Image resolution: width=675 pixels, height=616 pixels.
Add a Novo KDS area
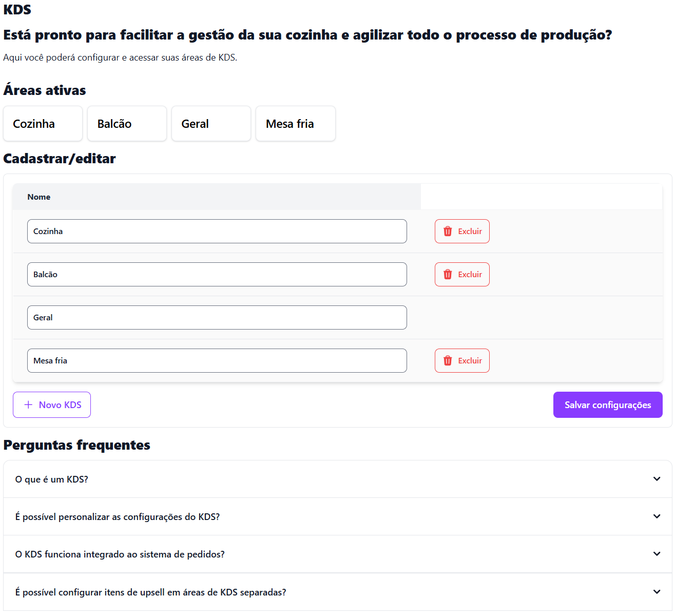point(52,405)
